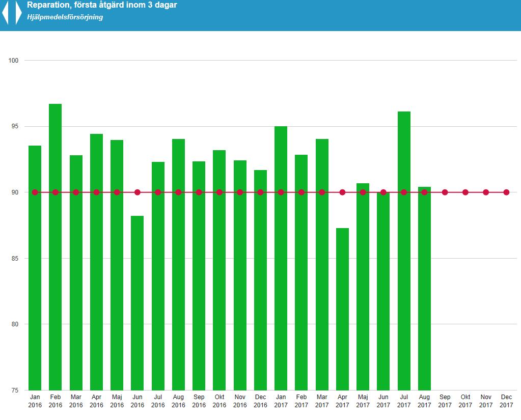Select the Okt 2016 green bar
This screenshot has height=420, width=521.
220,270
